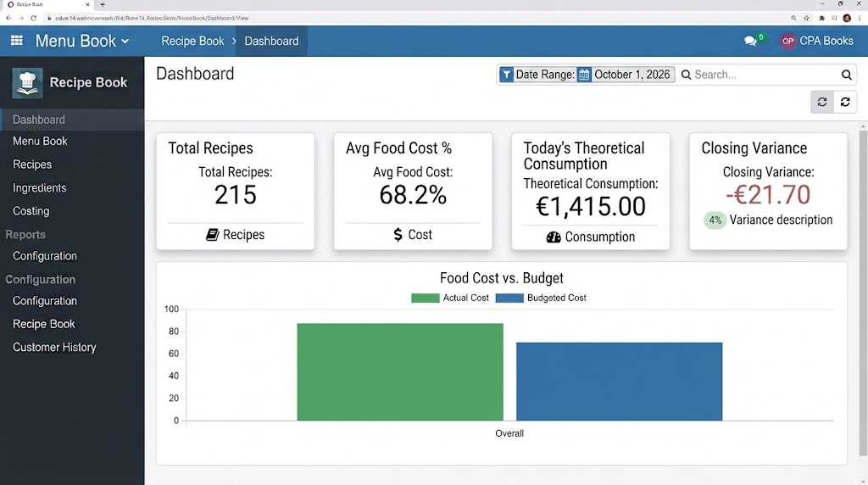
Task: Click the search submit magnifier at field's end
Action: tap(847, 75)
